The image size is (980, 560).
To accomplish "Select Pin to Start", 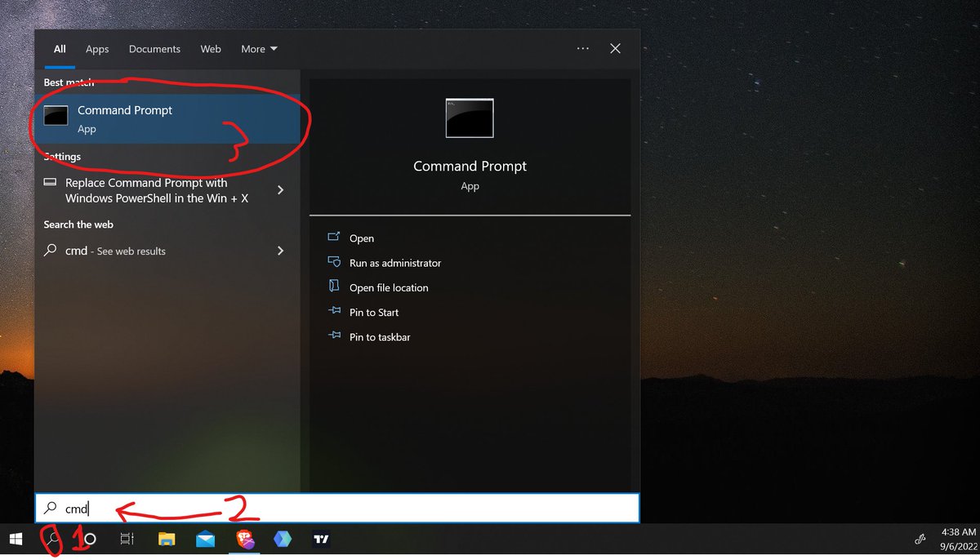I will (x=374, y=312).
